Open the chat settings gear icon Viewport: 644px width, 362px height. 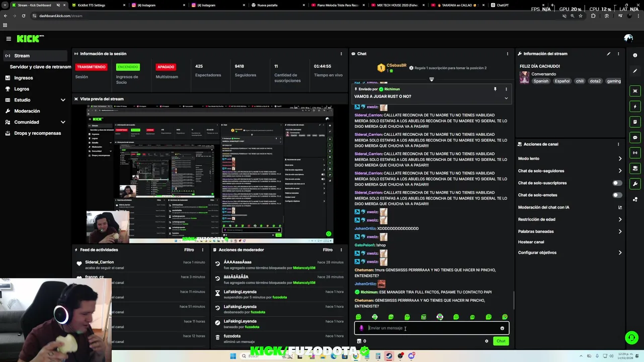click(x=487, y=341)
